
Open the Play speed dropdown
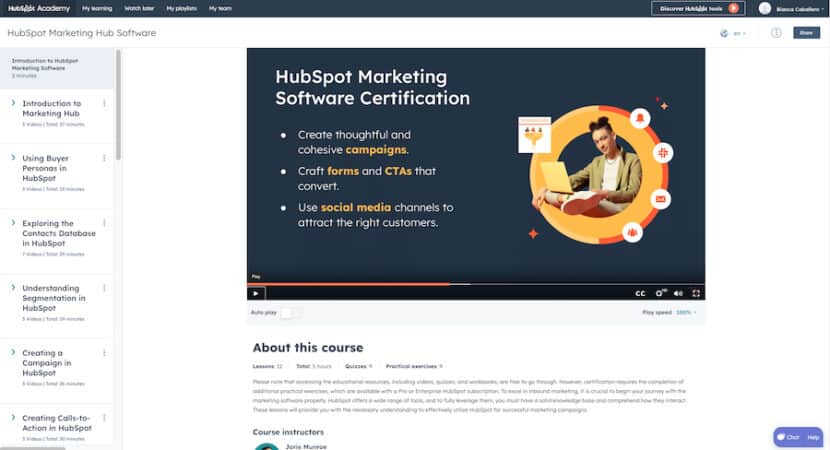tap(685, 313)
